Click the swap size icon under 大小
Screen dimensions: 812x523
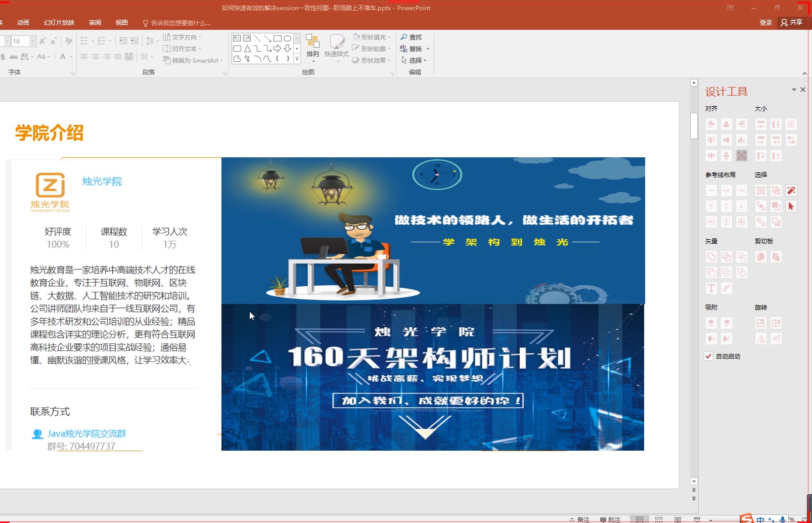(x=791, y=140)
